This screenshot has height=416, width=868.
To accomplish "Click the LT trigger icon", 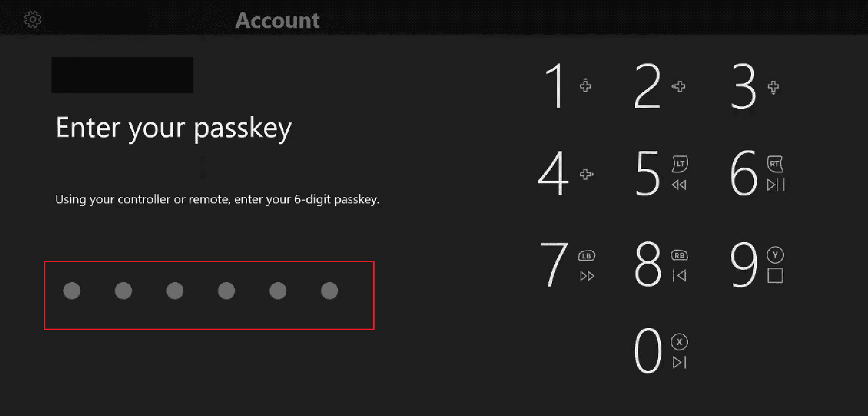I will [x=680, y=164].
